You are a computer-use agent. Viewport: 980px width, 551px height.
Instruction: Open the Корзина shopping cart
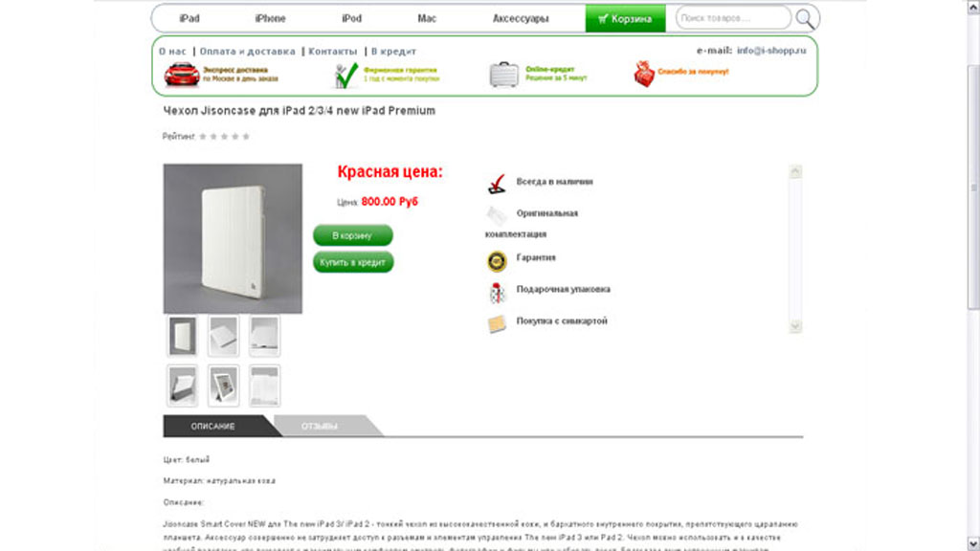(625, 19)
